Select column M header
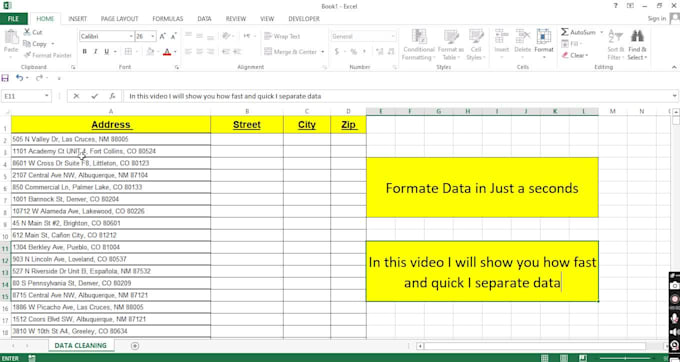 (612, 111)
